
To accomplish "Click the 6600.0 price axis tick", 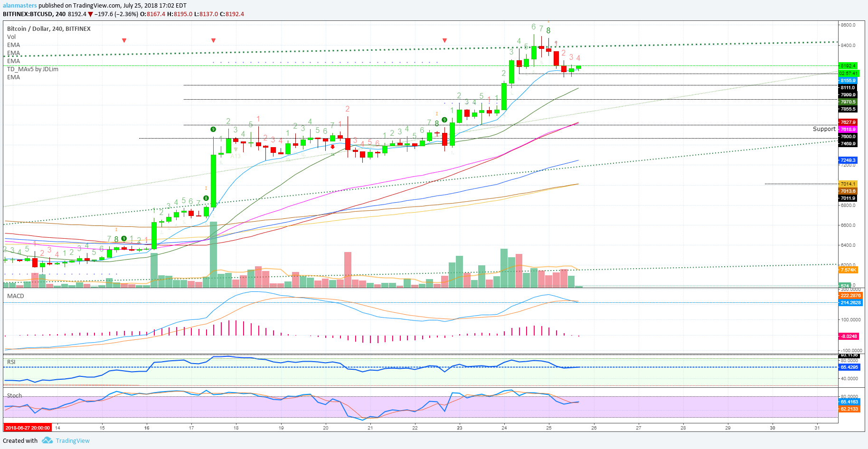I will click(x=848, y=225).
